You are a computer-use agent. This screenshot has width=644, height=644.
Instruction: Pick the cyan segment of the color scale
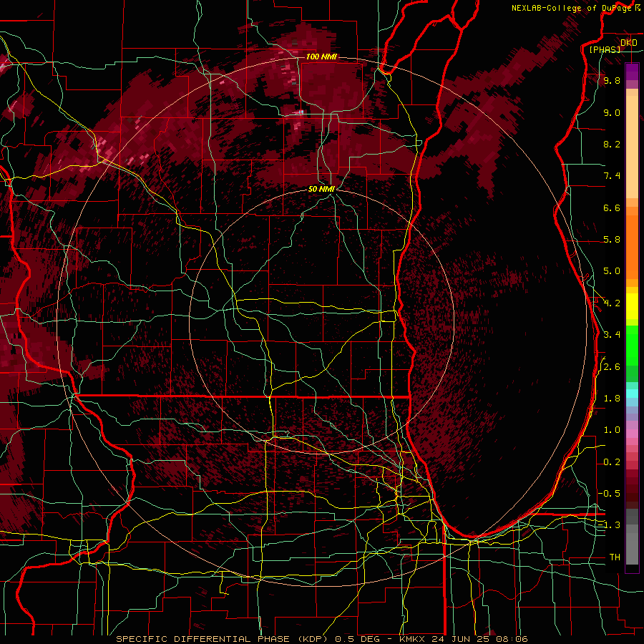tap(632, 394)
